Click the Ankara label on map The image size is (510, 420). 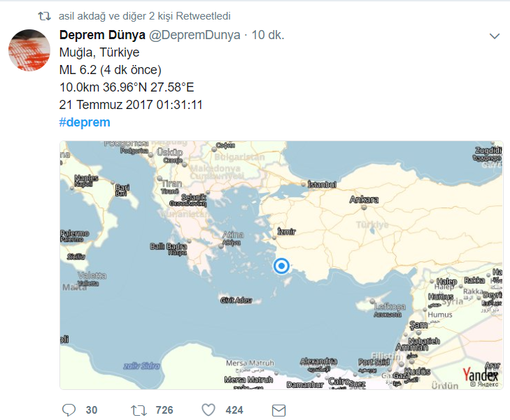(x=364, y=199)
